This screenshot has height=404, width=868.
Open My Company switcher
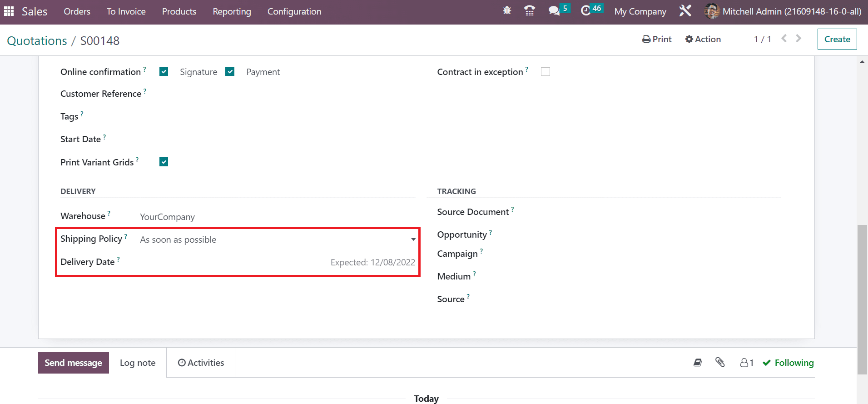[640, 11]
